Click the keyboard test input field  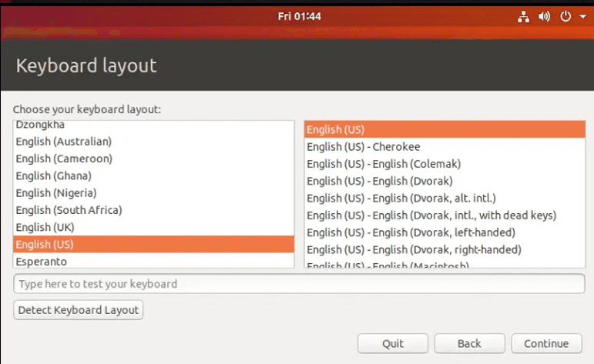(299, 284)
